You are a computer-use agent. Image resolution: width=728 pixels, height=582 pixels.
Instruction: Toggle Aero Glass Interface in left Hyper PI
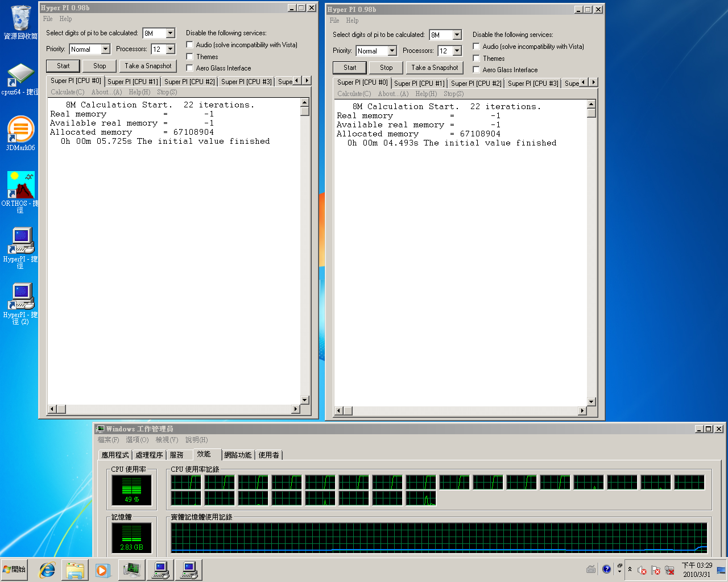click(190, 68)
